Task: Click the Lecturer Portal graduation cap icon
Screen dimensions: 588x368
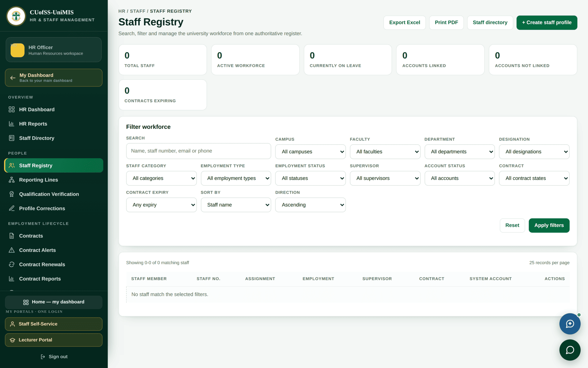Action: pyautogui.click(x=13, y=340)
